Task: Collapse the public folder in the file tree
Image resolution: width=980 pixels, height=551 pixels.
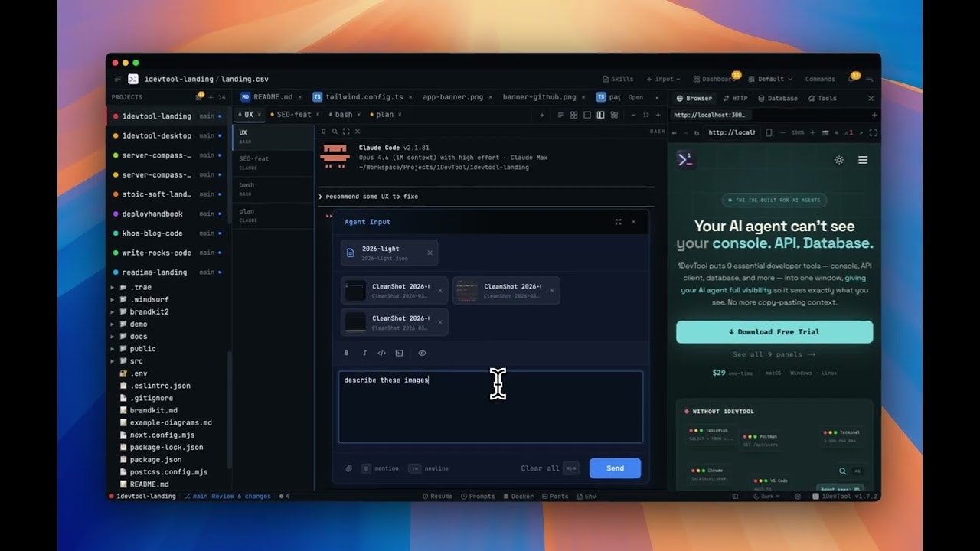Action: 139,348
